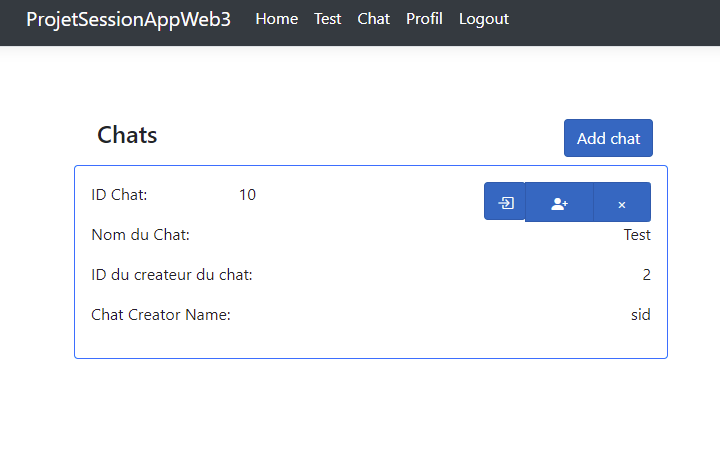Open the Profil navbar item
720x453 pixels.
424,19
